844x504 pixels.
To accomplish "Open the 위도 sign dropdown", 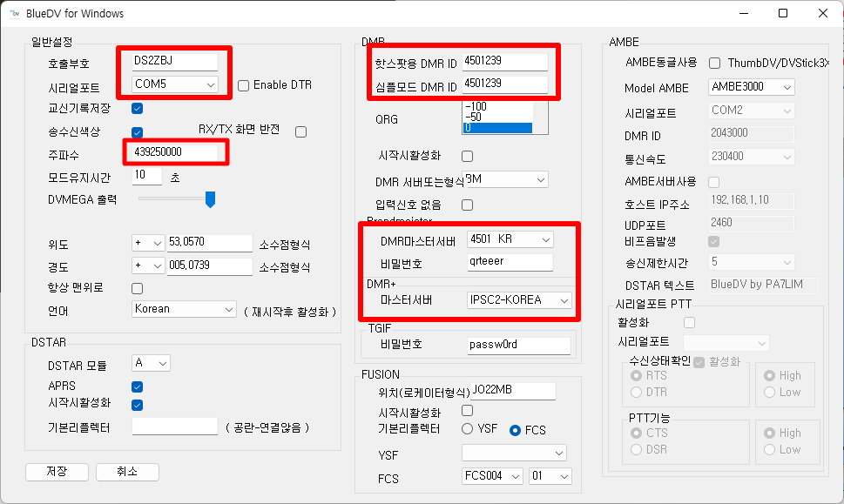I will coord(148,243).
